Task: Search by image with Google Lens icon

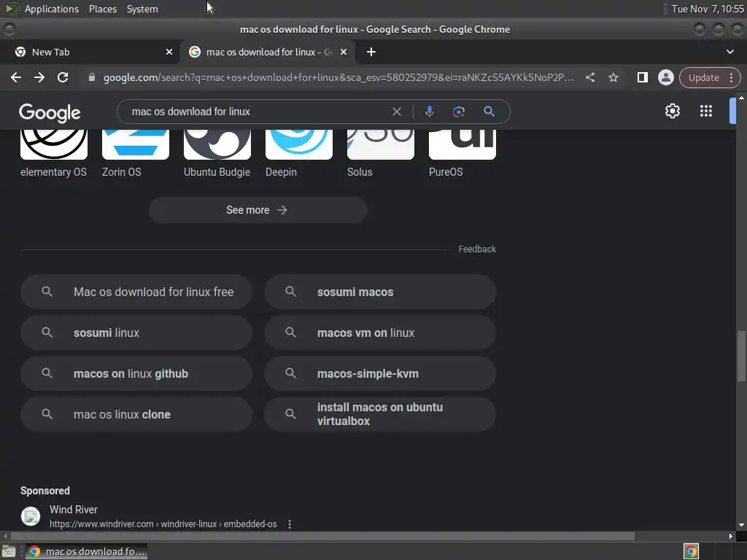Action: pos(458,112)
